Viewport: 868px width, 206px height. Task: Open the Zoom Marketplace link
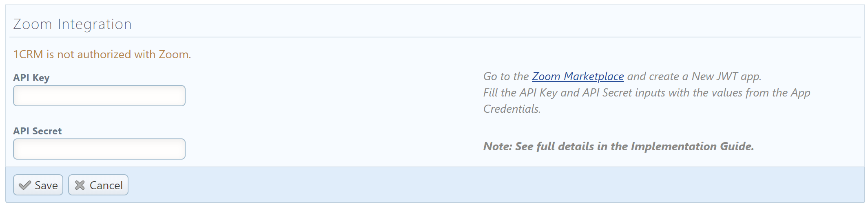point(578,77)
